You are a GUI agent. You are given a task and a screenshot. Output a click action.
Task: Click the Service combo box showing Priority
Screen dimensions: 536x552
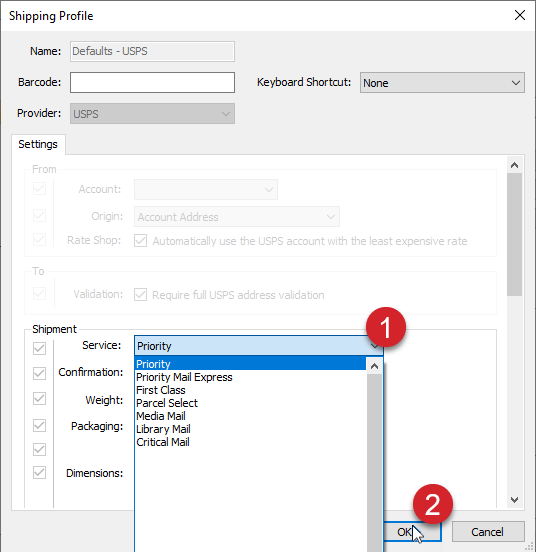click(259, 346)
